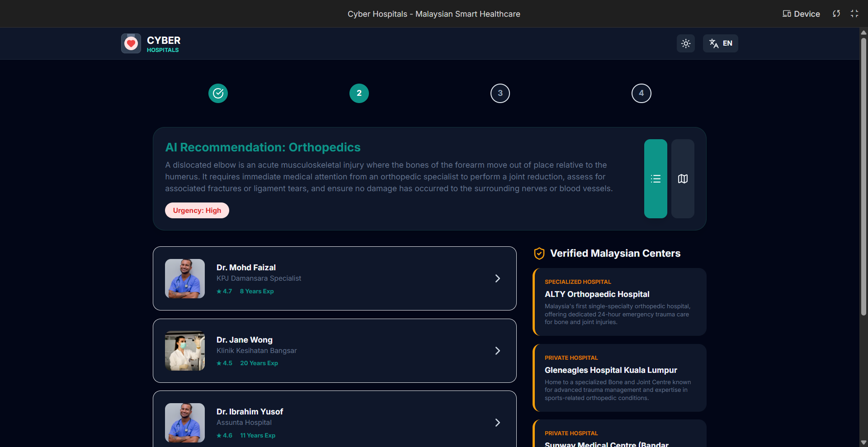The width and height of the screenshot is (868, 447).
Task: Click the Verified Centers shield icon
Action: tap(539, 254)
